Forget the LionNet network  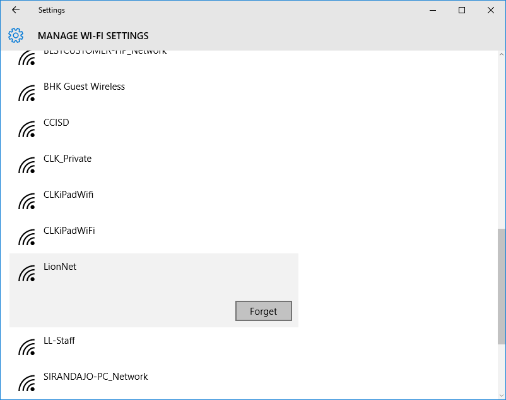pyautogui.click(x=263, y=311)
